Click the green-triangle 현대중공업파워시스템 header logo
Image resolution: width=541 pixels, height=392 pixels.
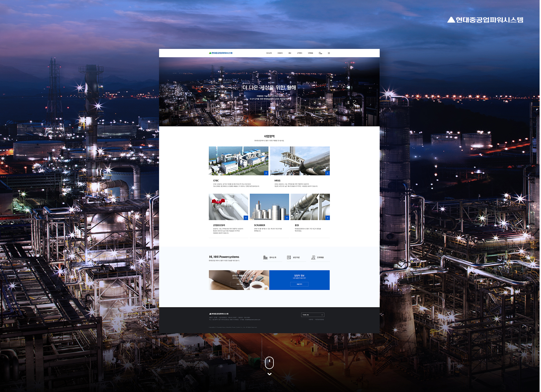221,53
